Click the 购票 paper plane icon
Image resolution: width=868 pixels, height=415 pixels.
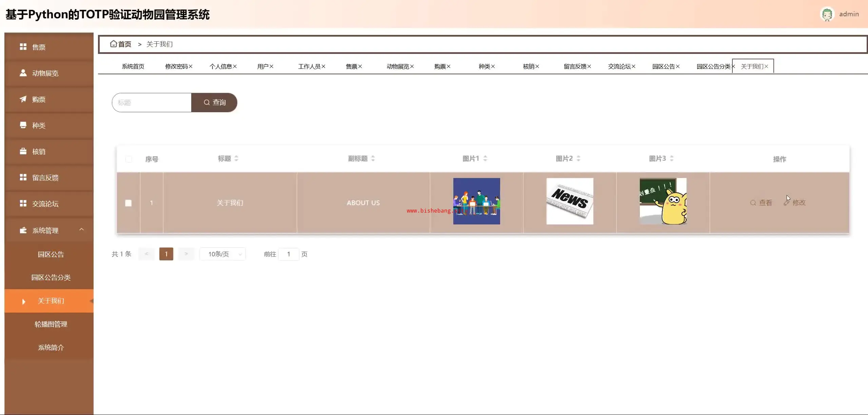point(23,99)
